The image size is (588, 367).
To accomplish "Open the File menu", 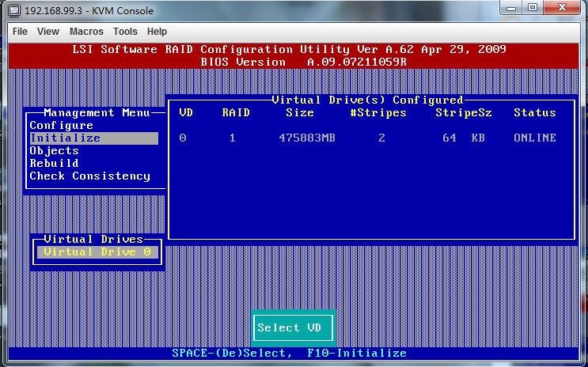I will (20, 32).
